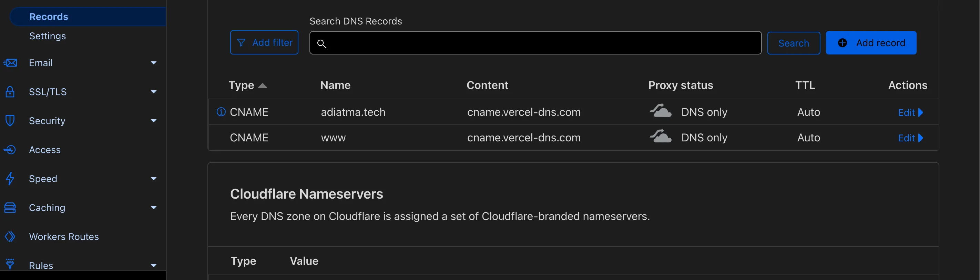
Task: Focus the Search DNS Records input field
Action: 535,43
